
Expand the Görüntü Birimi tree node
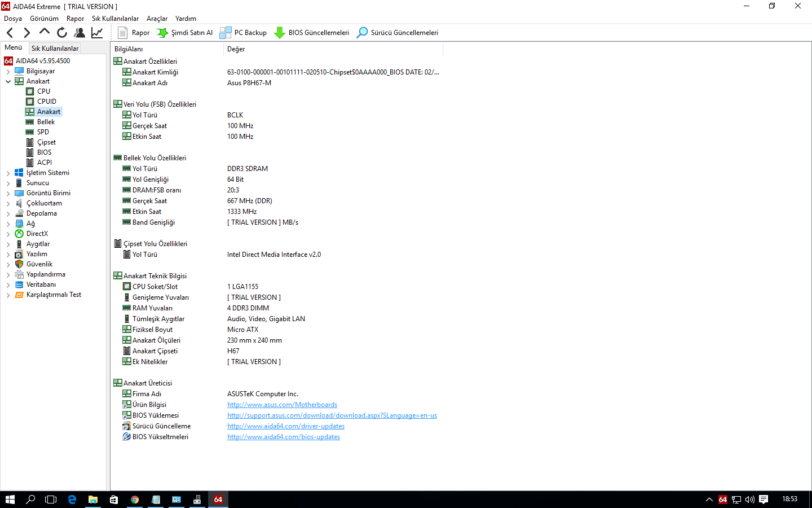(x=8, y=194)
